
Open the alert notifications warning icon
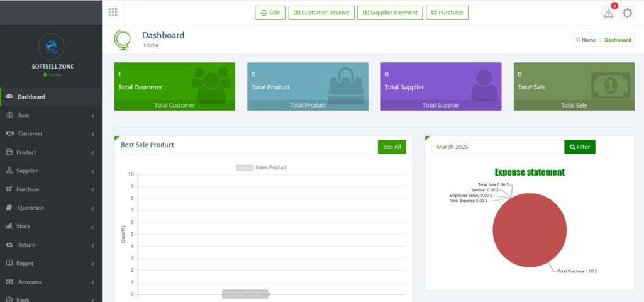click(x=608, y=13)
